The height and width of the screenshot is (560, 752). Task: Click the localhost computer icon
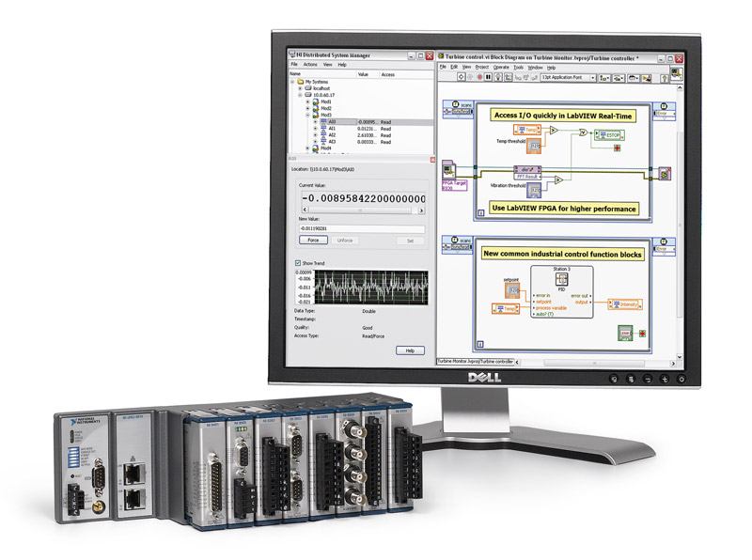click(308, 88)
